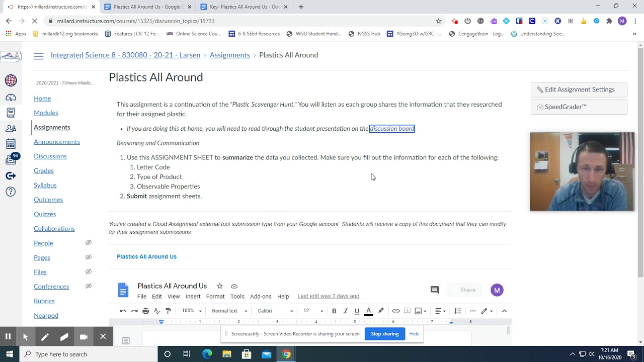Toggle underline formatting in Docs toolbar

[357, 311]
